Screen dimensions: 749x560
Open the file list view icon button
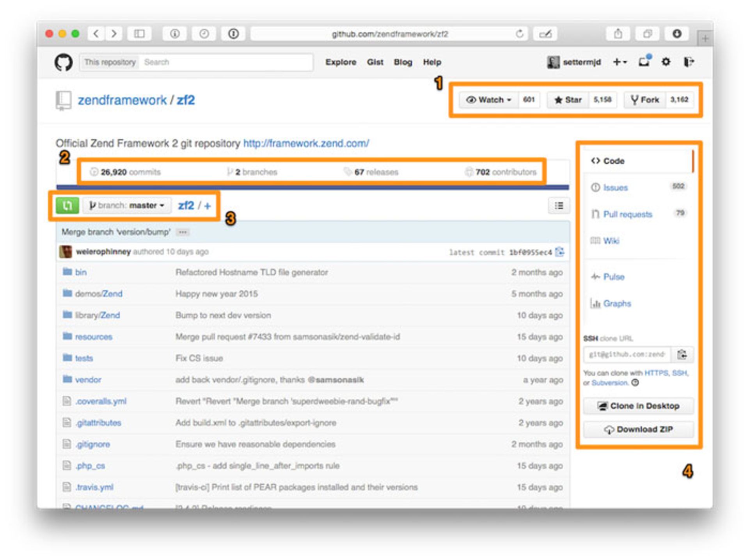(x=559, y=206)
